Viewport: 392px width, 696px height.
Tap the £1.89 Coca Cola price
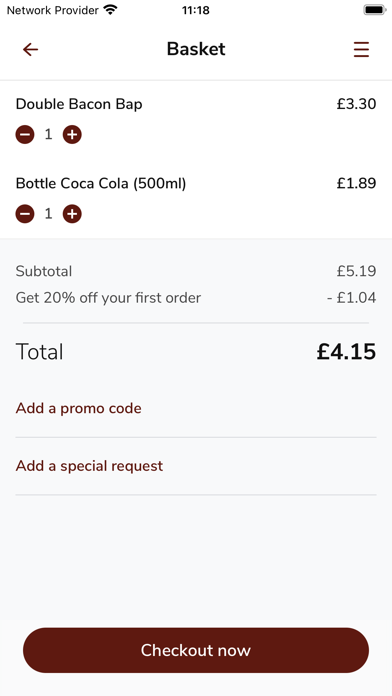(x=356, y=183)
